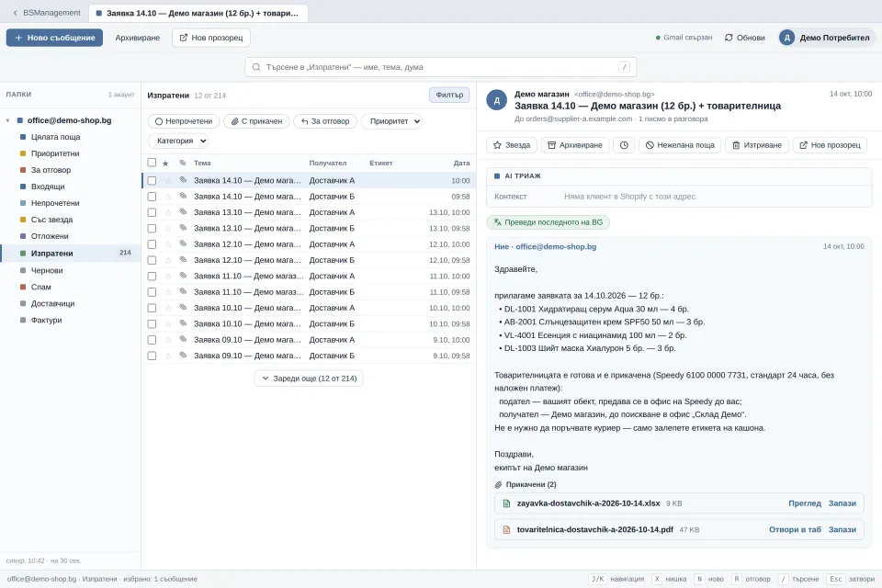
Task: Switch to the Заявка 14.10 tab
Action: pyautogui.click(x=198, y=13)
